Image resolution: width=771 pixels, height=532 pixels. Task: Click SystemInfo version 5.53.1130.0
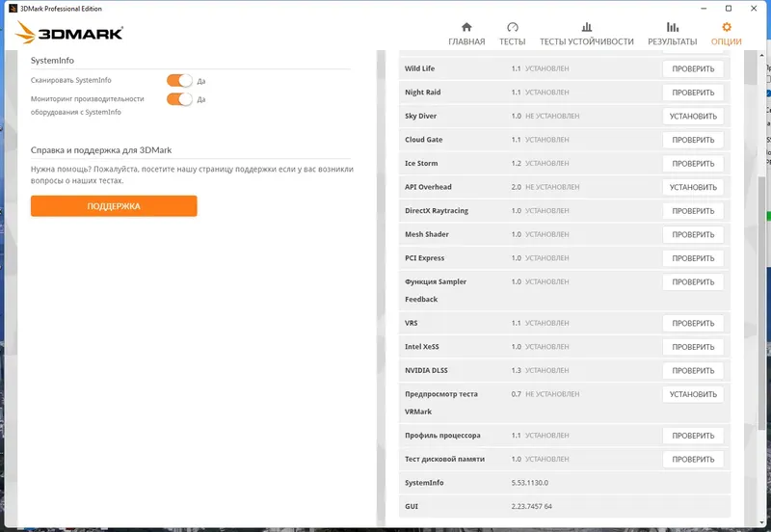(529, 483)
